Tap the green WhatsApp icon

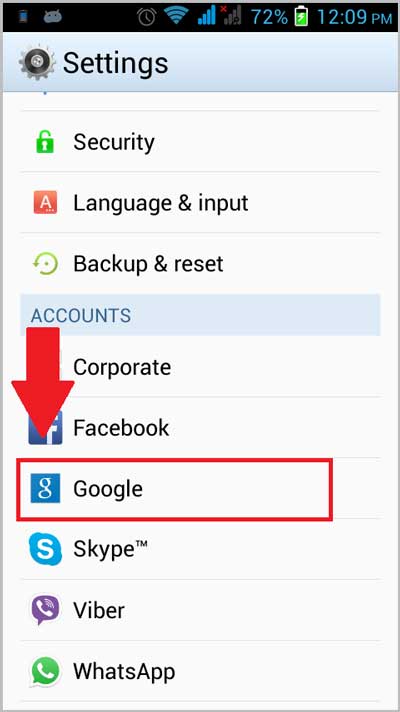click(x=45, y=671)
